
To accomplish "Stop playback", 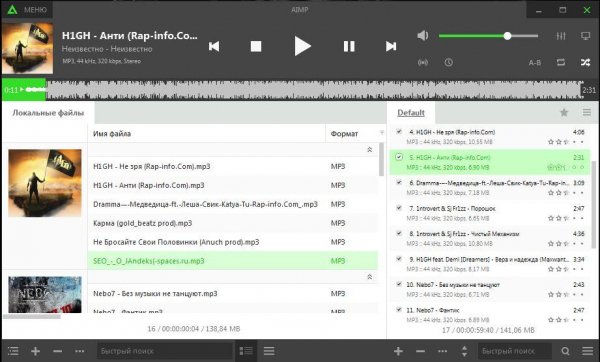I will 256,46.
